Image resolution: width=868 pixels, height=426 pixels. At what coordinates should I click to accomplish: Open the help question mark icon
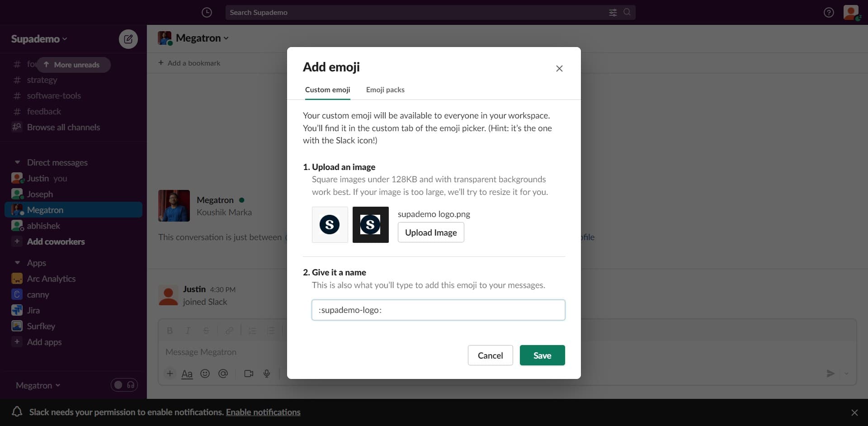tap(828, 13)
